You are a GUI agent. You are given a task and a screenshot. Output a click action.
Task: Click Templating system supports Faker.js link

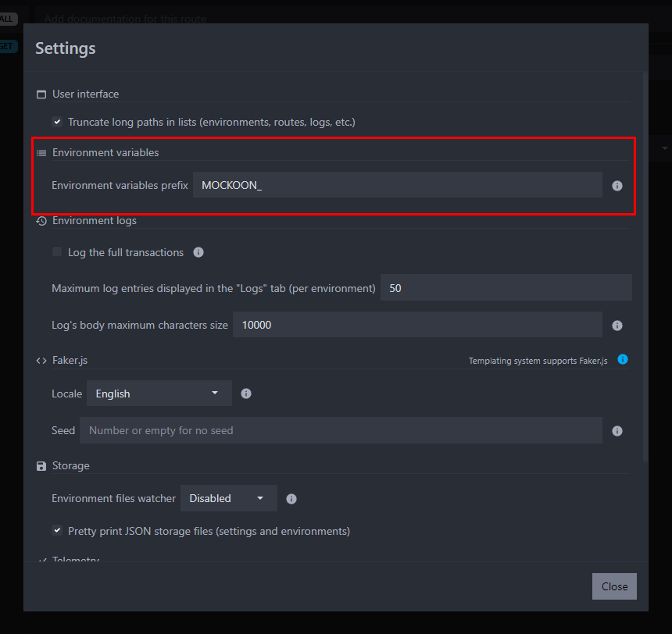pyautogui.click(x=538, y=361)
